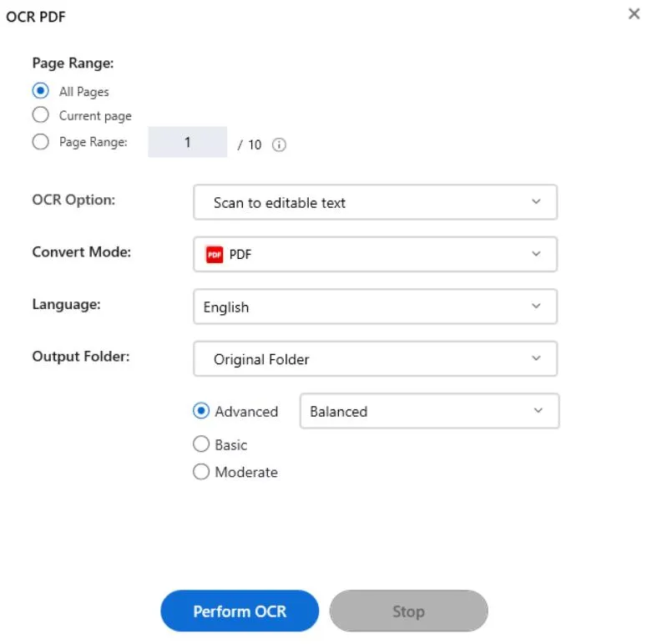Select the Current page radio button
This screenshot has width=647, height=644.
pyautogui.click(x=40, y=115)
